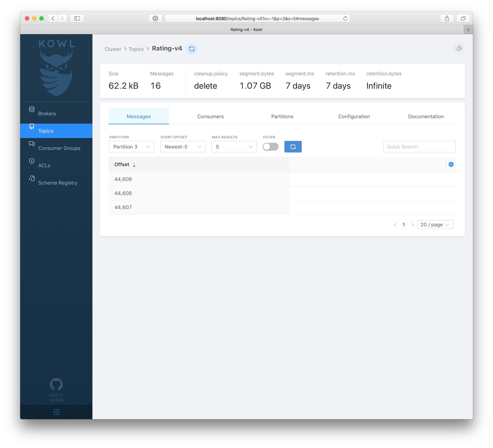Open column settings gear above the message table
This screenshot has width=493, height=448.
click(x=451, y=164)
